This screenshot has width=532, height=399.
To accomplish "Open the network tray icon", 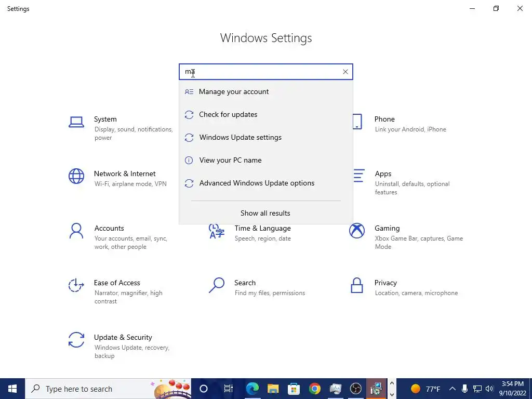I will coord(477,389).
